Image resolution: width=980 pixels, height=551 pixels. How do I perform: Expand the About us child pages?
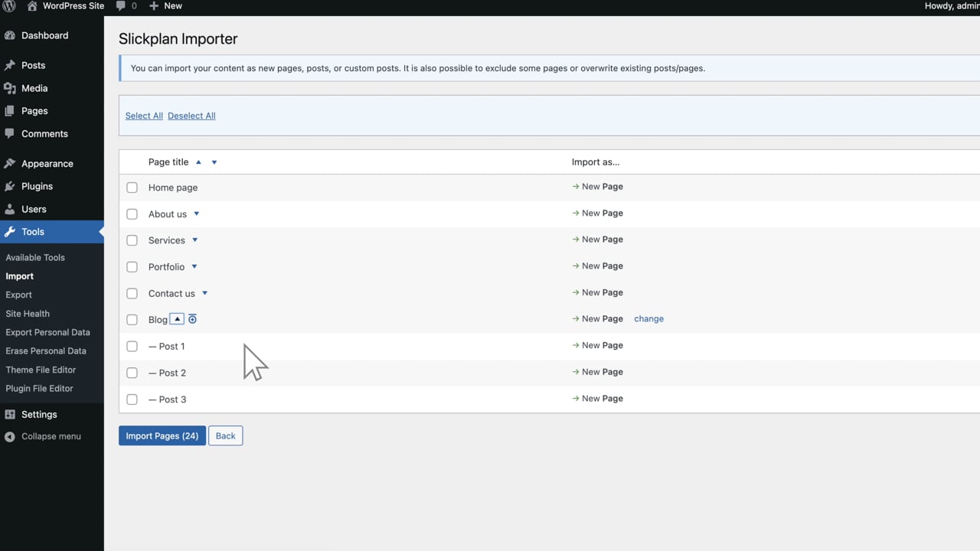pyautogui.click(x=197, y=214)
